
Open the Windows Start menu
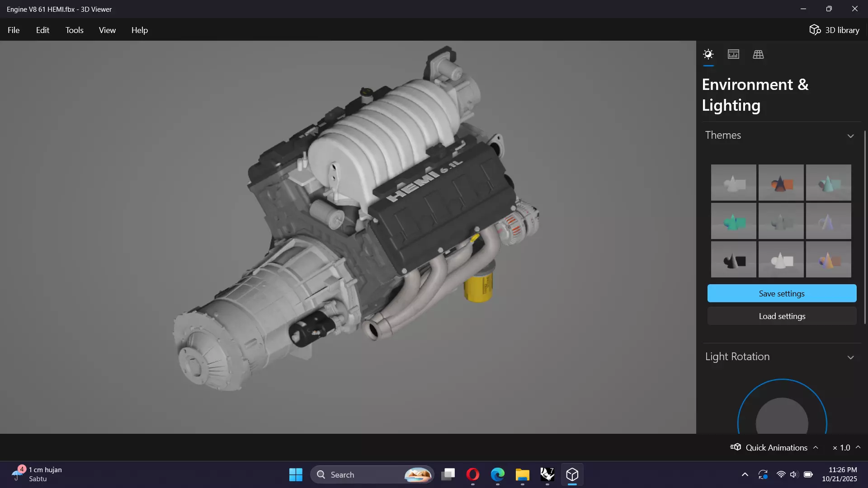(296, 474)
